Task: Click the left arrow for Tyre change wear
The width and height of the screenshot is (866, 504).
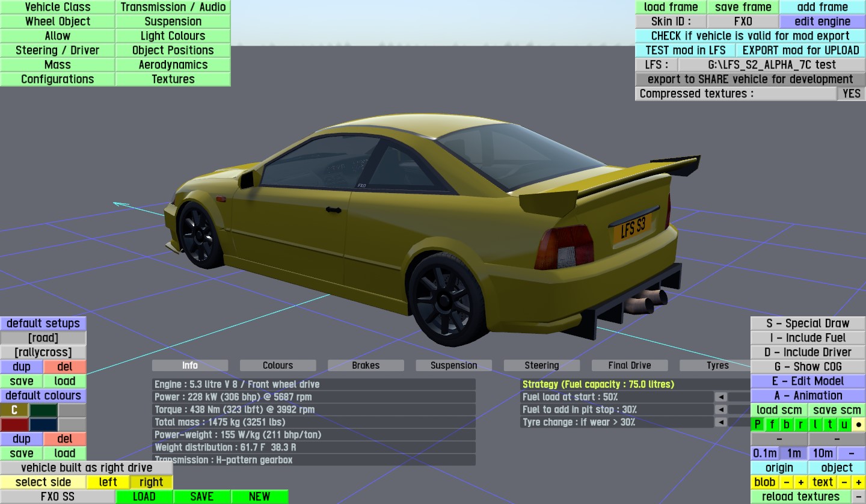Action: (720, 422)
